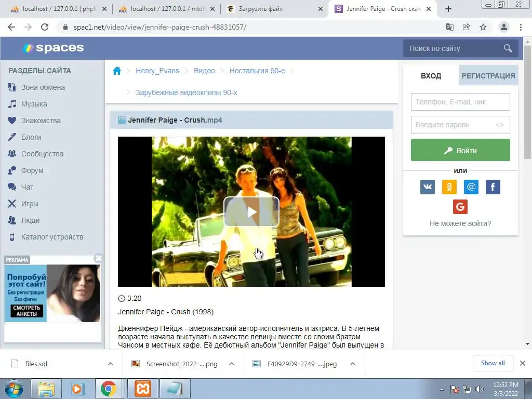Open Зарубежные видеоклипы 90-х link

tap(187, 92)
